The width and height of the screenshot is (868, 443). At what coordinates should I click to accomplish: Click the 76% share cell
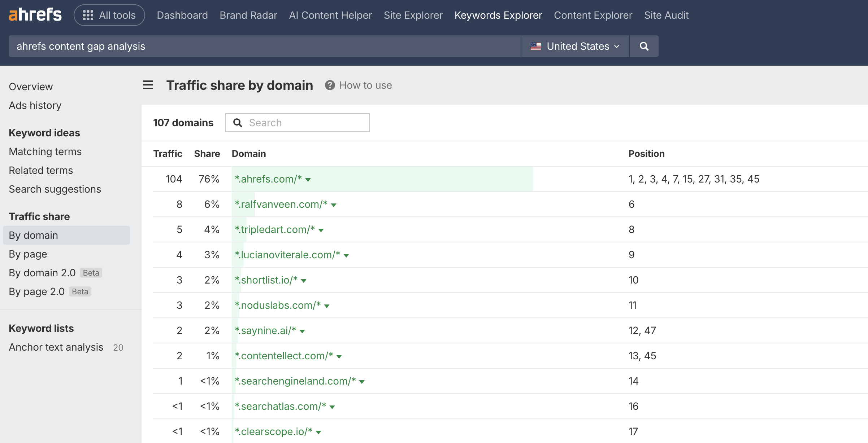[209, 179]
